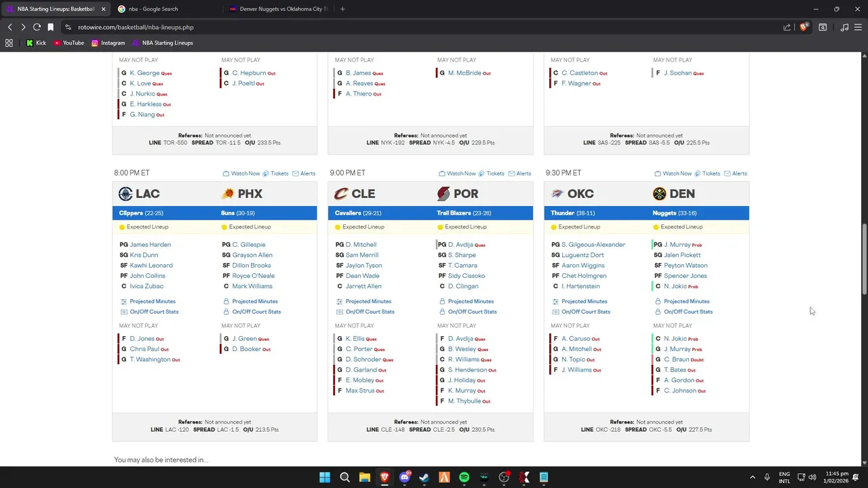Open a new browser tab with the plus icon
The height and width of the screenshot is (488, 868).
(x=342, y=9)
